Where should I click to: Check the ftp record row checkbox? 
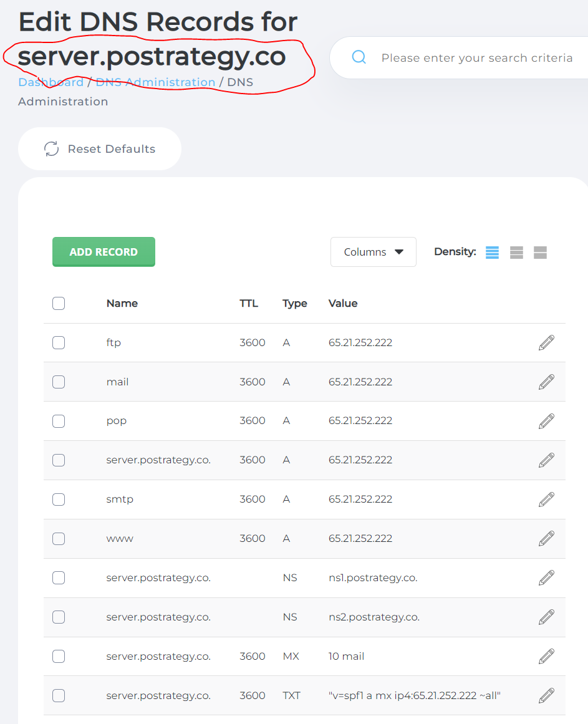click(58, 342)
